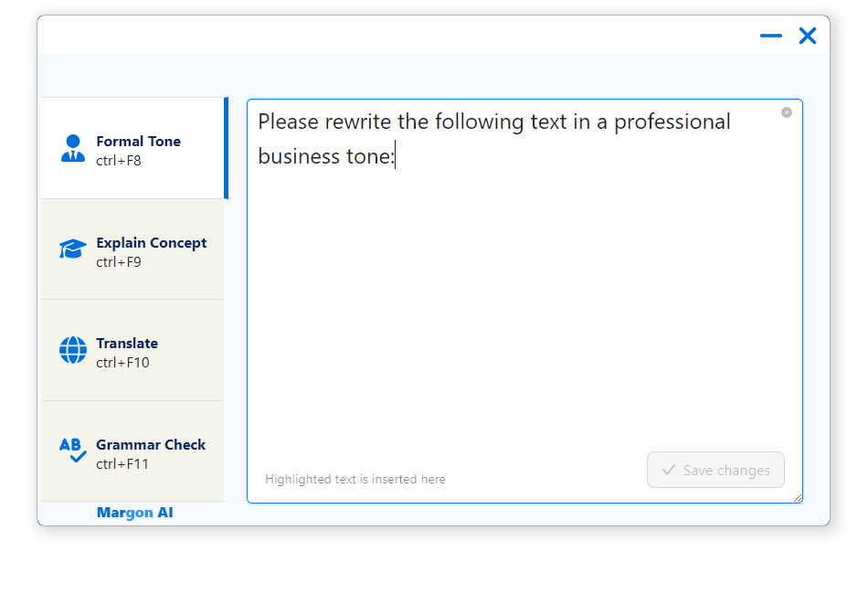Click the Translate globe icon
Screen dimensions: 868x594
[73, 350]
